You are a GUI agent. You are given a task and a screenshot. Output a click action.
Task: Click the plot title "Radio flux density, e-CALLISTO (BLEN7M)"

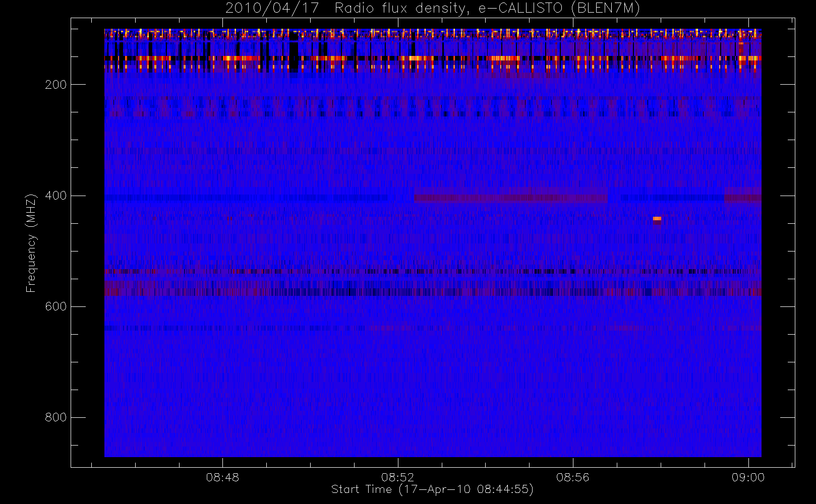[x=487, y=8]
